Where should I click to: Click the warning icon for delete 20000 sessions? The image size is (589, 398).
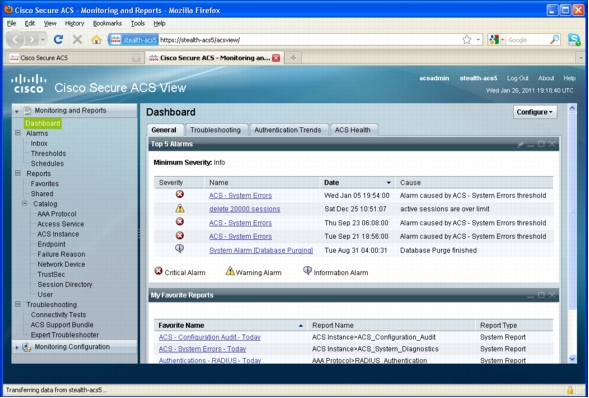coord(180,208)
